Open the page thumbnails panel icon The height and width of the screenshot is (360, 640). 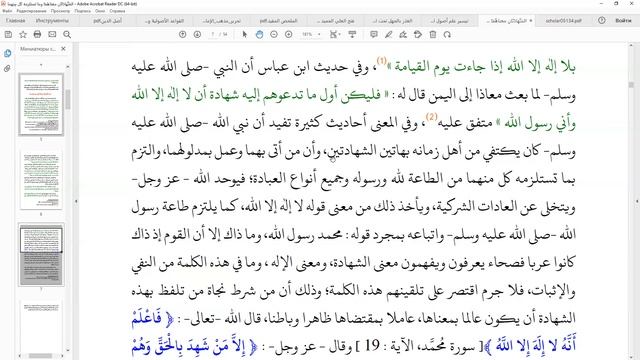pyautogui.click(x=7, y=53)
